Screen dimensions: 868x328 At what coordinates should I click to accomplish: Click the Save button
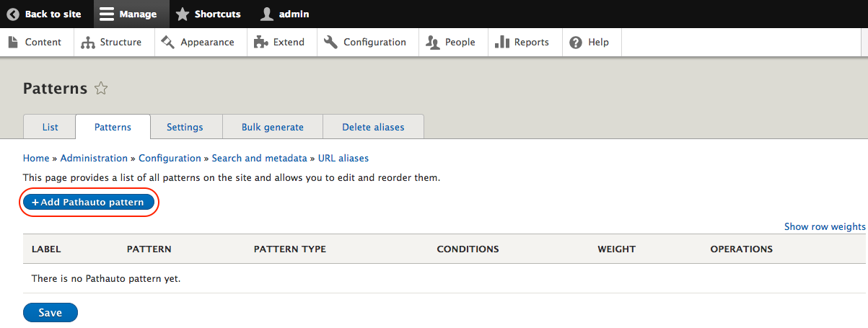[x=51, y=313]
